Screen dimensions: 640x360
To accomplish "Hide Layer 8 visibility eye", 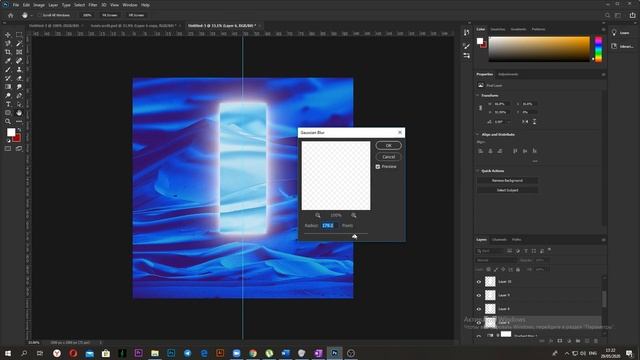I will click(479, 309).
